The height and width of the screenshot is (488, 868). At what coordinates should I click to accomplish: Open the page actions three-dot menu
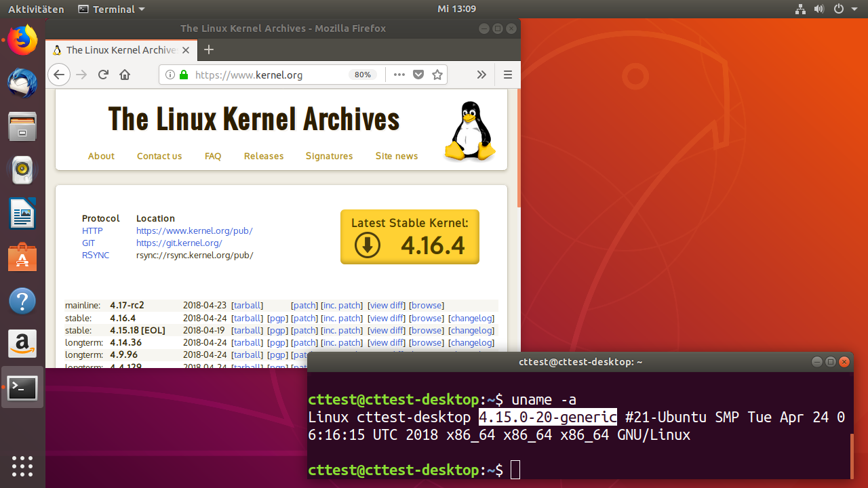coord(399,75)
